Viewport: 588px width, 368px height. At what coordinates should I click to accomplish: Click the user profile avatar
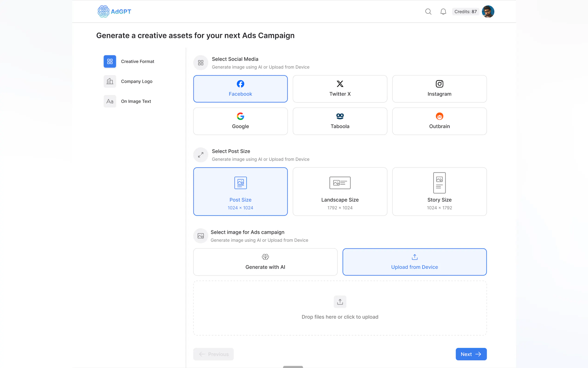point(488,12)
